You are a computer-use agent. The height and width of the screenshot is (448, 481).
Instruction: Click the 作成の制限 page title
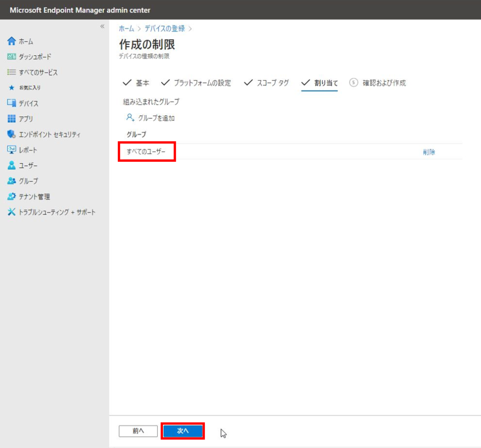point(147,45)
